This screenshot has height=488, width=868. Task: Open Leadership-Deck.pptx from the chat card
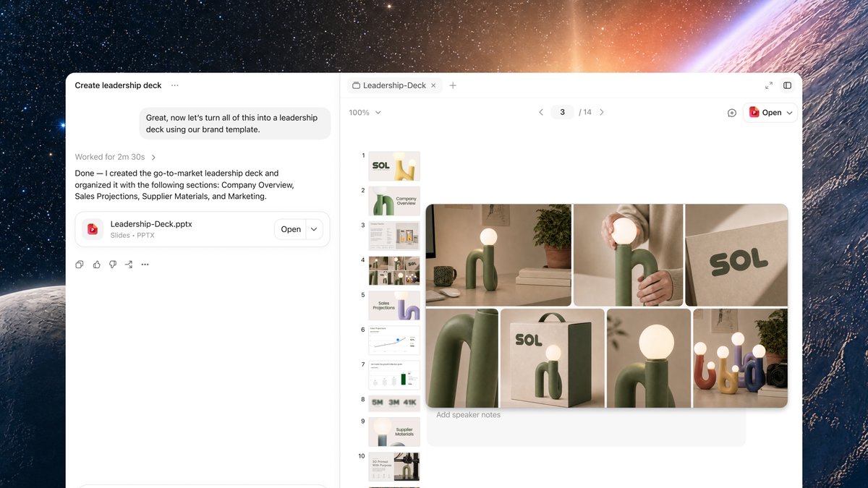click(x=291, y=229)
